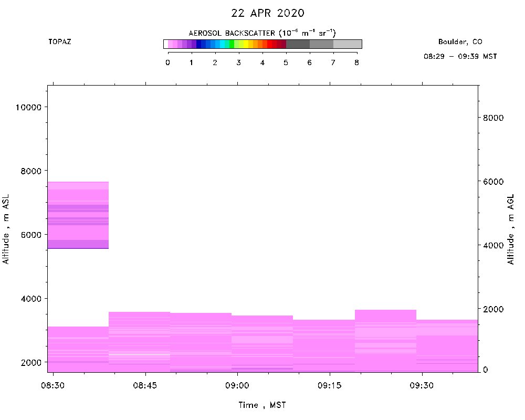
Task: Click the right axis label '8000'
Action: (x=493, y=118)
